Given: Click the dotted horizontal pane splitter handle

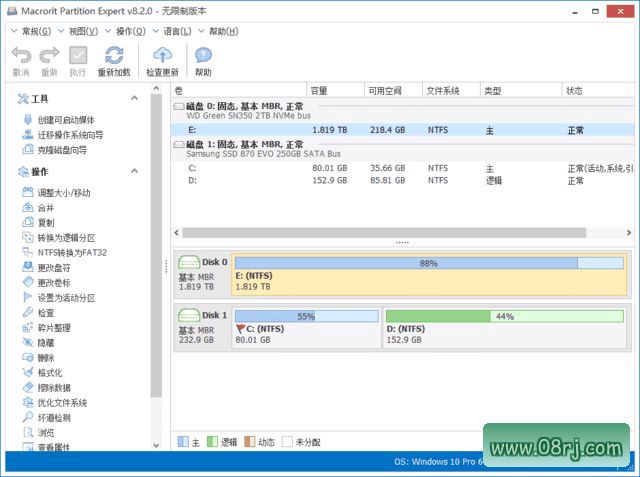Looking at the screenshot, I should (402, 243).
